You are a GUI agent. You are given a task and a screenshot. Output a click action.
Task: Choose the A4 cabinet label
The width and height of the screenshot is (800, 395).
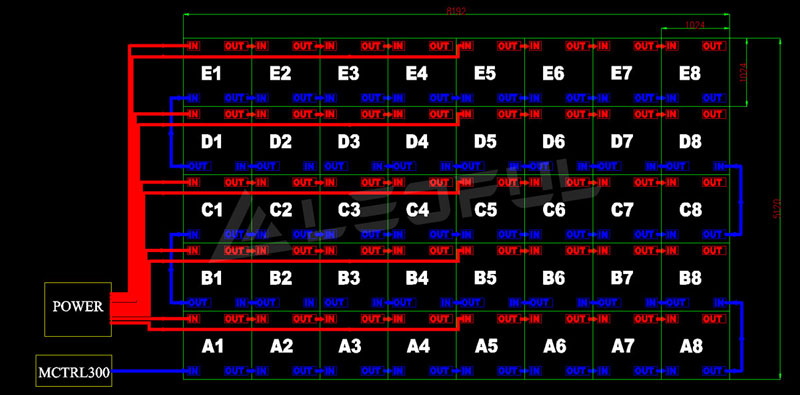pyautogui.click(x=418, y=347)
